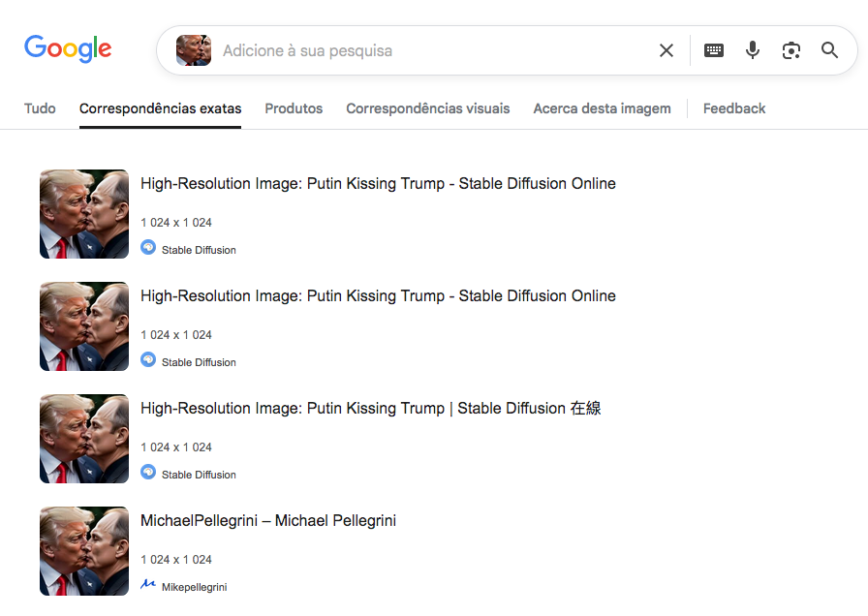Image resolution: width=868 pixels, height=616 pixels.
Task: Click the Feedback link
Action: coord(734,108)
